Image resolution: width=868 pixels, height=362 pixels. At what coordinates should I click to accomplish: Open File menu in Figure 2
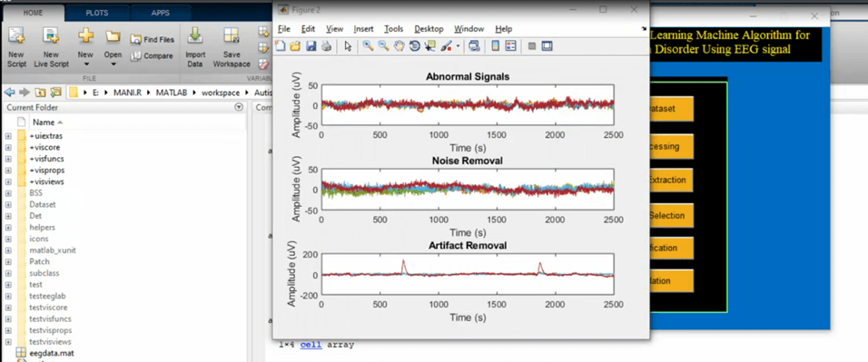(x=284, y=29)
